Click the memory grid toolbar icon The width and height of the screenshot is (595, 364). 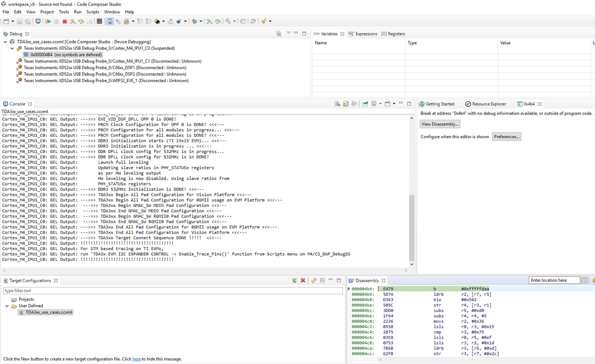(99, 21)
